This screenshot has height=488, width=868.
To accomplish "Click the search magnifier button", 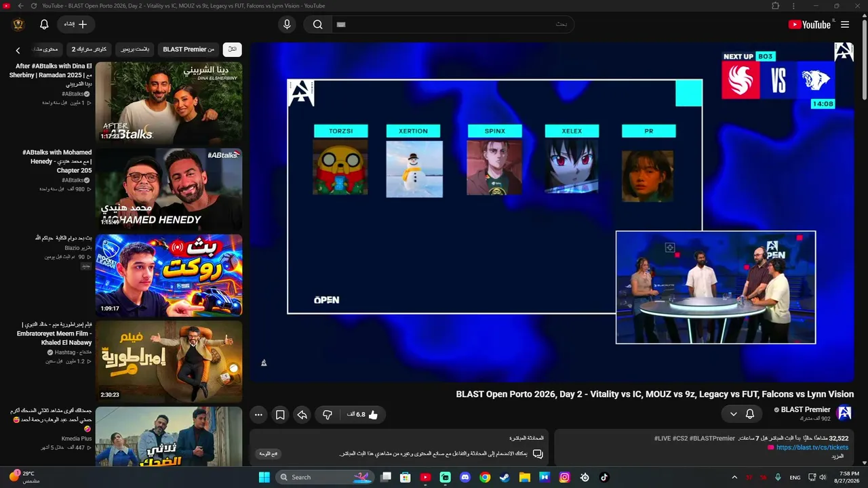I will (317, 24).
